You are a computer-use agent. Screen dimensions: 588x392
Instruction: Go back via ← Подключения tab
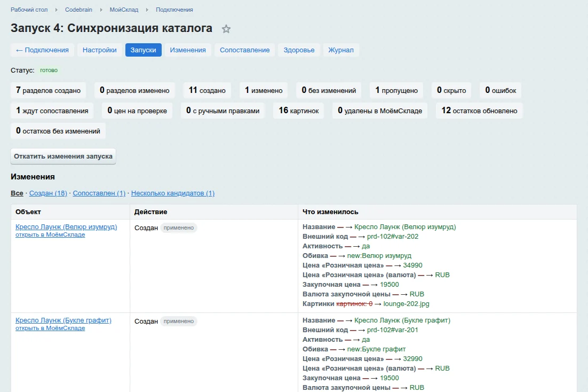[42, 50]
